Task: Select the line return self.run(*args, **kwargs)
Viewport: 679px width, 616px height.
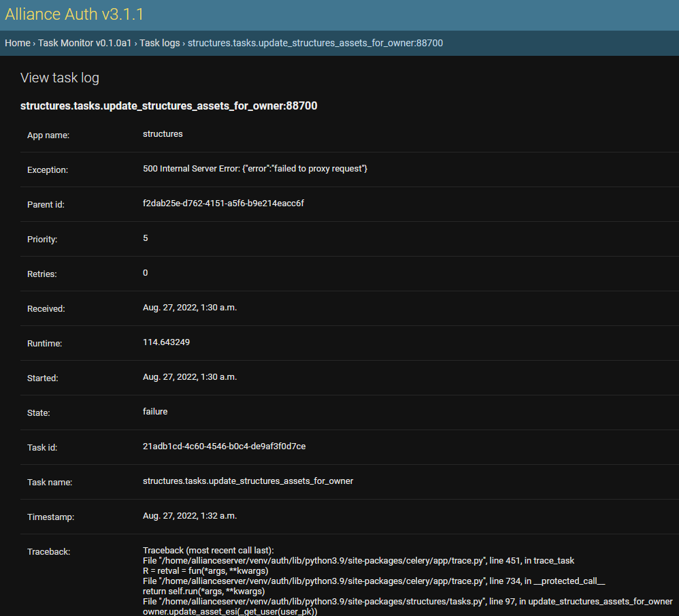Action: coord(204,591)
